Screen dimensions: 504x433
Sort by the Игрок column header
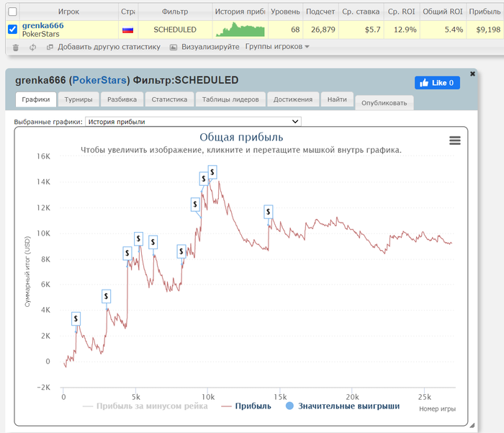click(x=68, y=12)
